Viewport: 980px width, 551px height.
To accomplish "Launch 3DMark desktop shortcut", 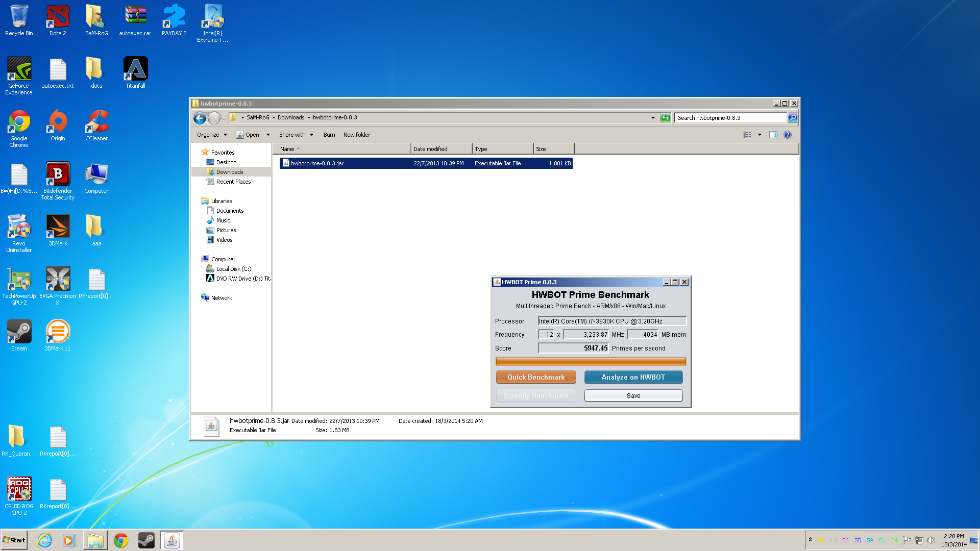I will point(58,231).
